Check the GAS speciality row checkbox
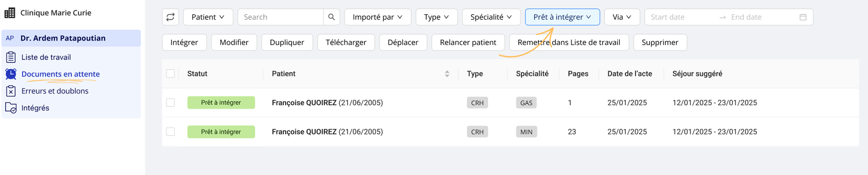Viewport: 868px width, 175px height. (x=171, y=103)
